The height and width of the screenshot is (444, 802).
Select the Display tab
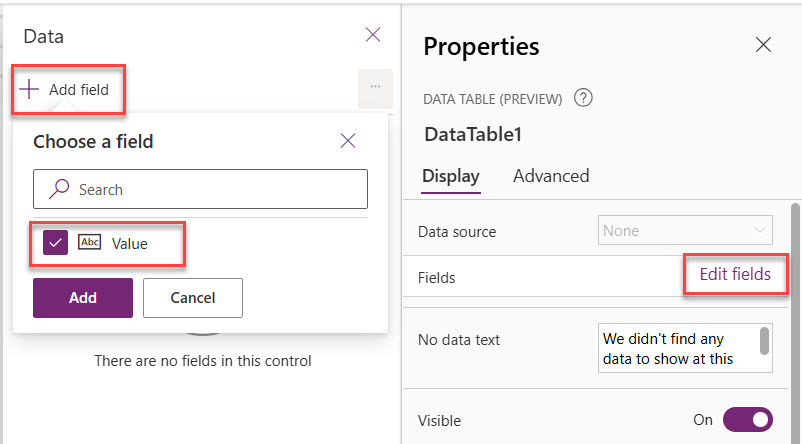pos(450,176)
